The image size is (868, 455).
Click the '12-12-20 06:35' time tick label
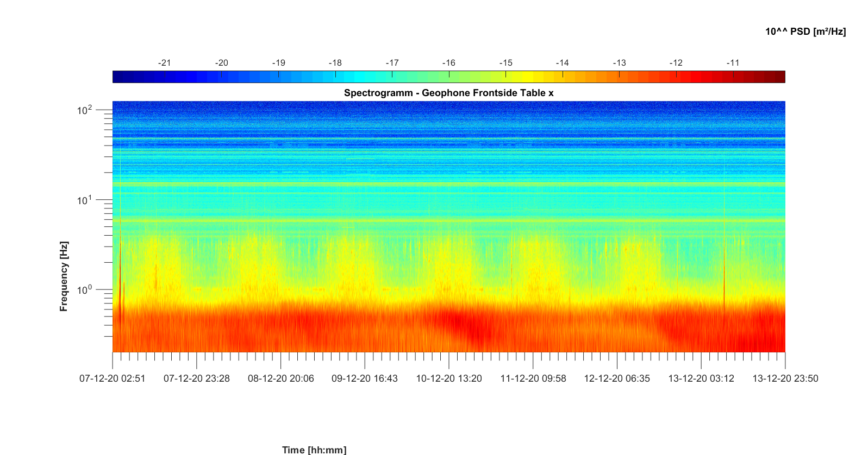616,378
